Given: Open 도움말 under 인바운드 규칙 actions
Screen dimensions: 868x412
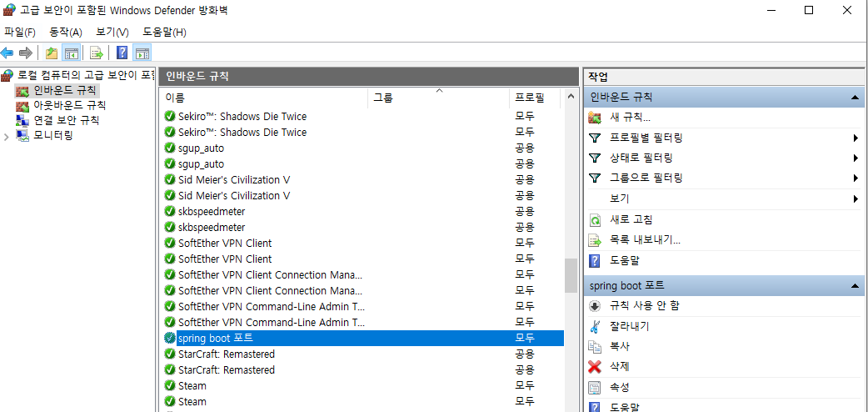Looking at the screenshot, I should point(625,260).
